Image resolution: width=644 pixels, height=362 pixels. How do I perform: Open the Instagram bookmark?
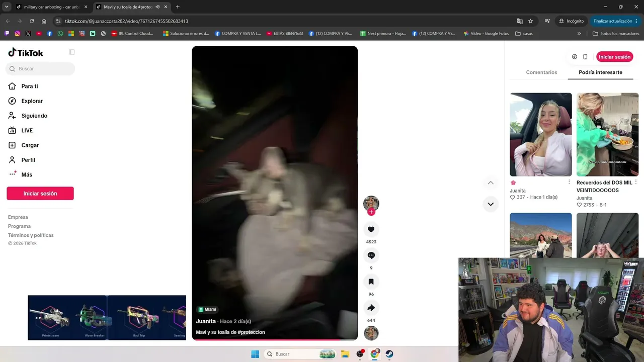17,34
